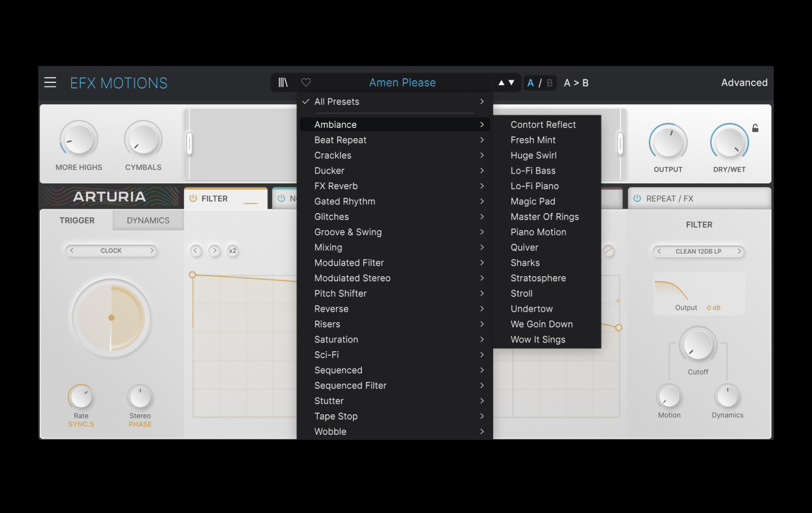
Task: Expand the Wobble submenu arrow
Action: tap(482, 432)
